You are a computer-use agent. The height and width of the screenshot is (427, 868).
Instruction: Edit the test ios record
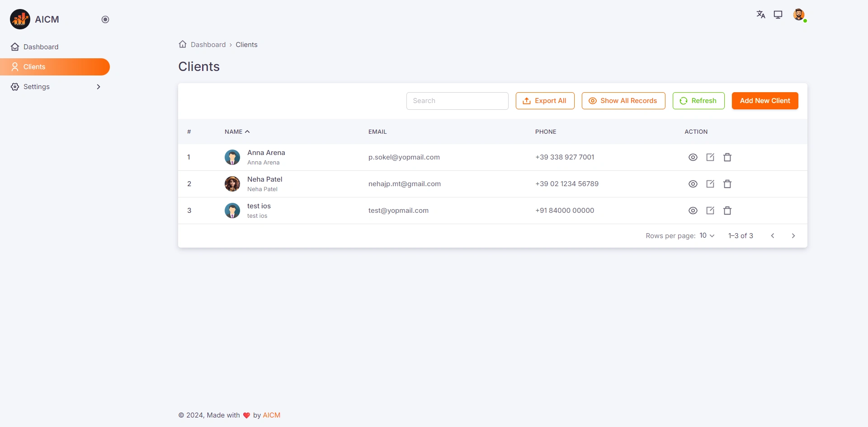[710, 211]
